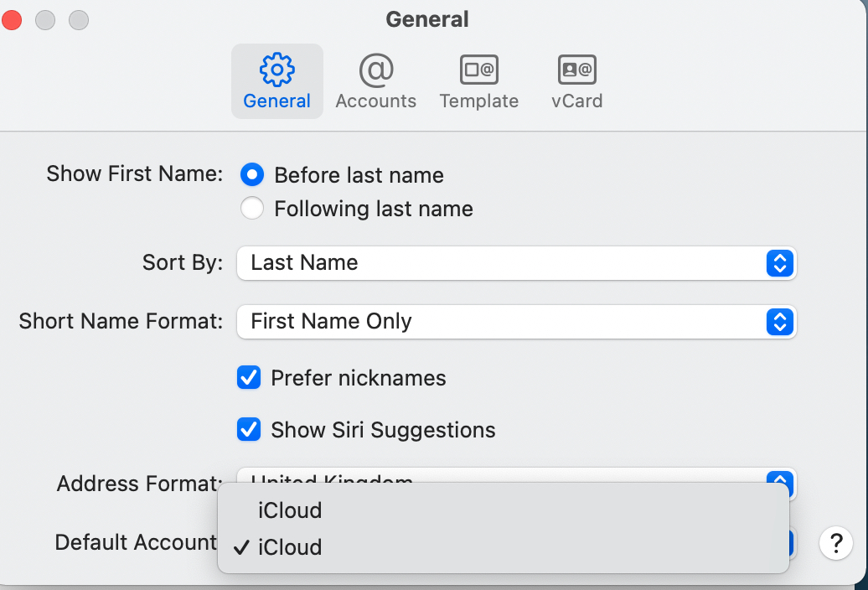Choose the Following last name option
868x590 pixels.
[252, 209]
